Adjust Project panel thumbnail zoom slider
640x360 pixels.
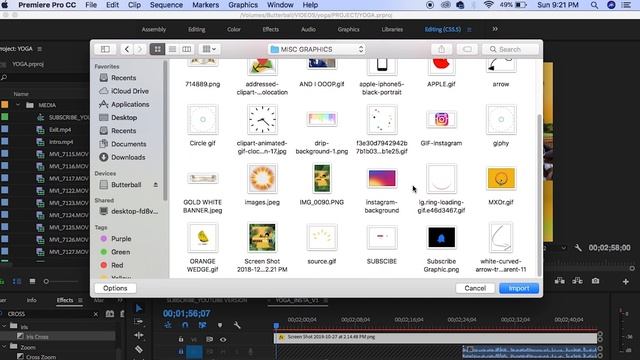[46, 281]
